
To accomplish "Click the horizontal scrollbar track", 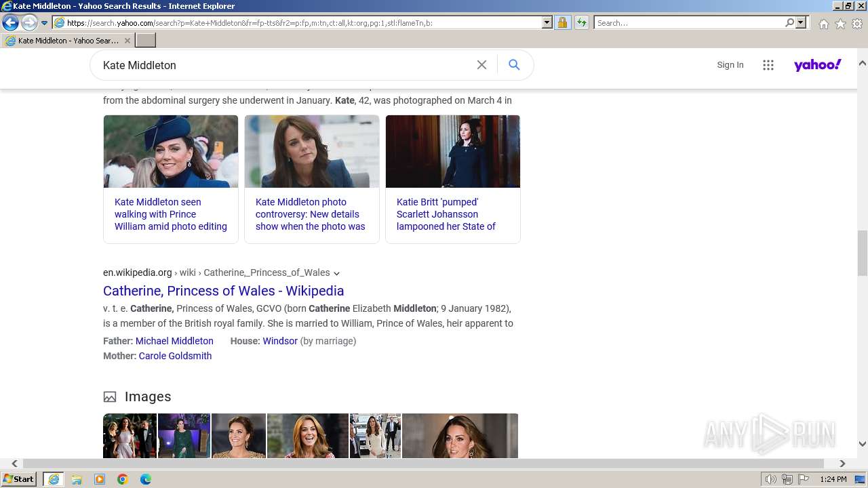I will (x=423, y=464).
